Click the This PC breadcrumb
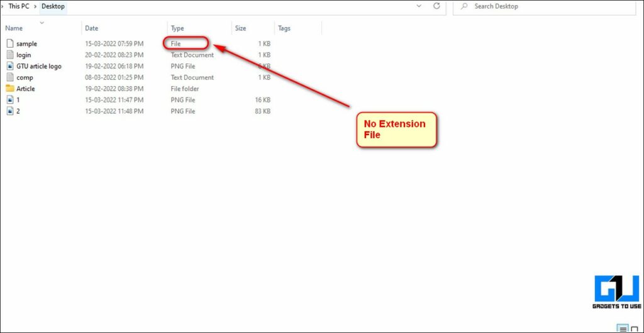The height and width of the screenshot is (333, 644). [x=19, y=6]
